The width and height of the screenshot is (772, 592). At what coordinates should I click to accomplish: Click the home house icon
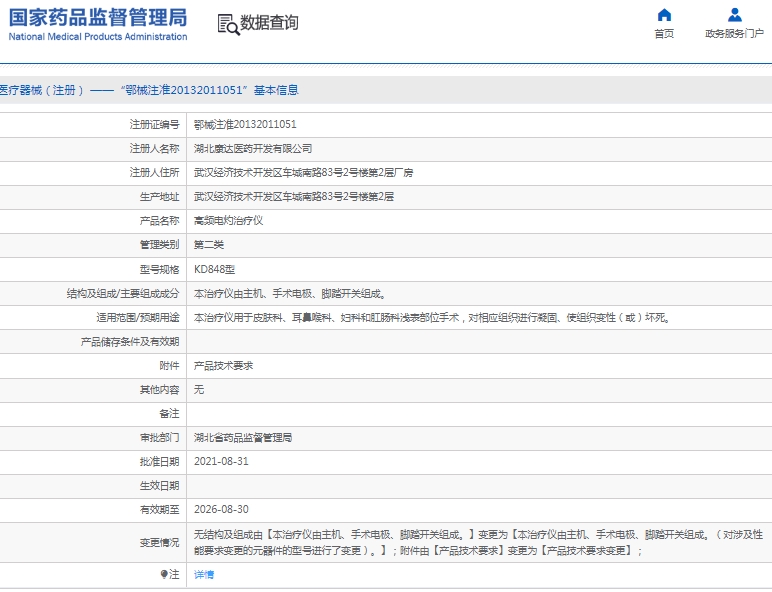pyautogui.click(x=664, y=15)
